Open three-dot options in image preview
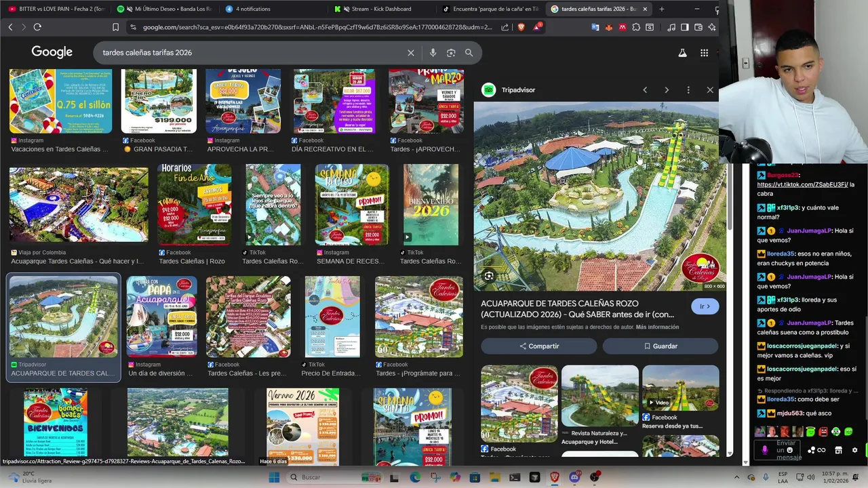868x488 pixels. 688,90
